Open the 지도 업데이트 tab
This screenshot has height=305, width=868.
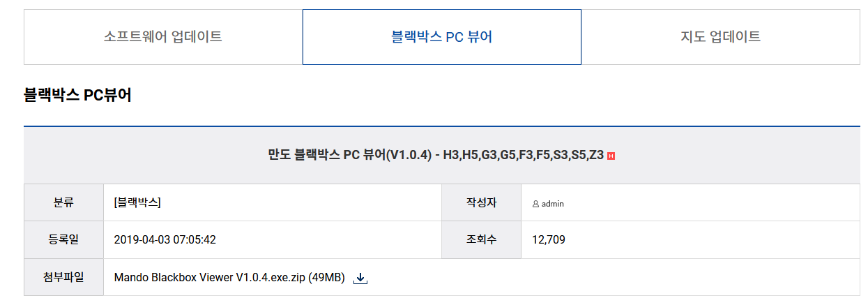[720, 37]
